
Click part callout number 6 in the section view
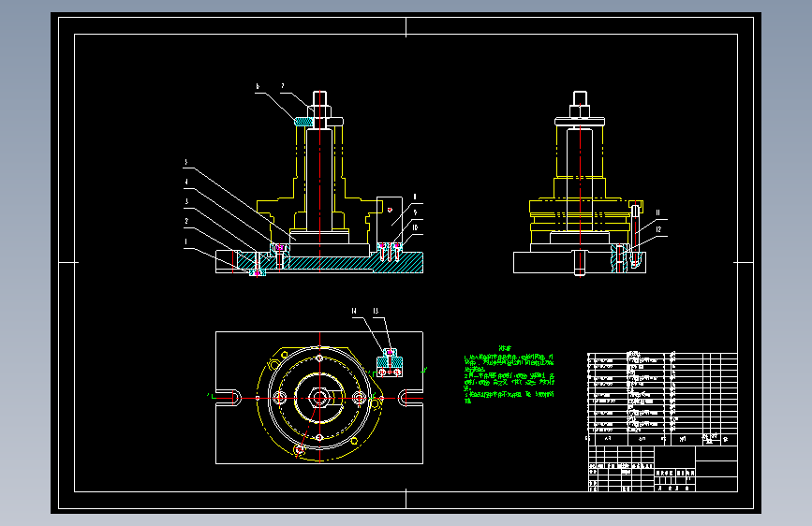(258, 86)
